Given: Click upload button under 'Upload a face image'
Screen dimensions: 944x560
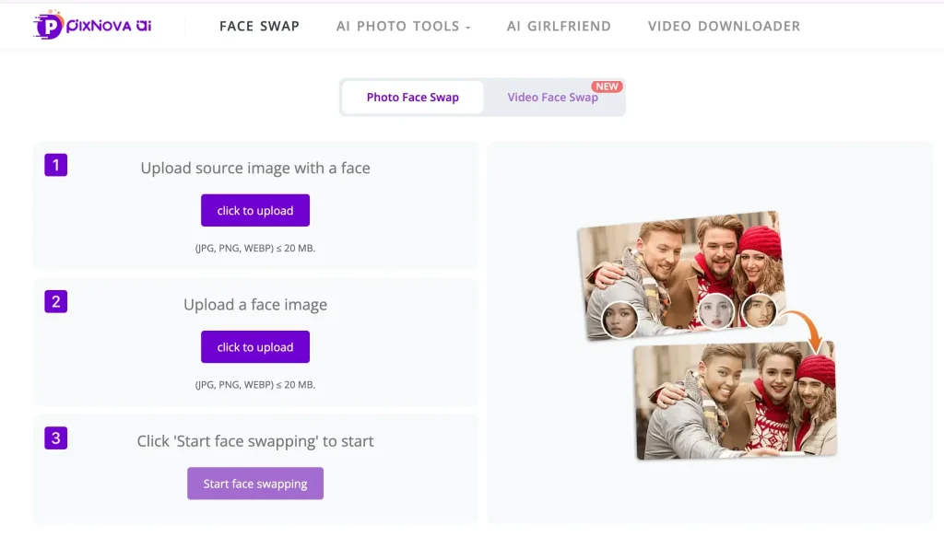Looking at the screenshot, I should tap(255, 346).
